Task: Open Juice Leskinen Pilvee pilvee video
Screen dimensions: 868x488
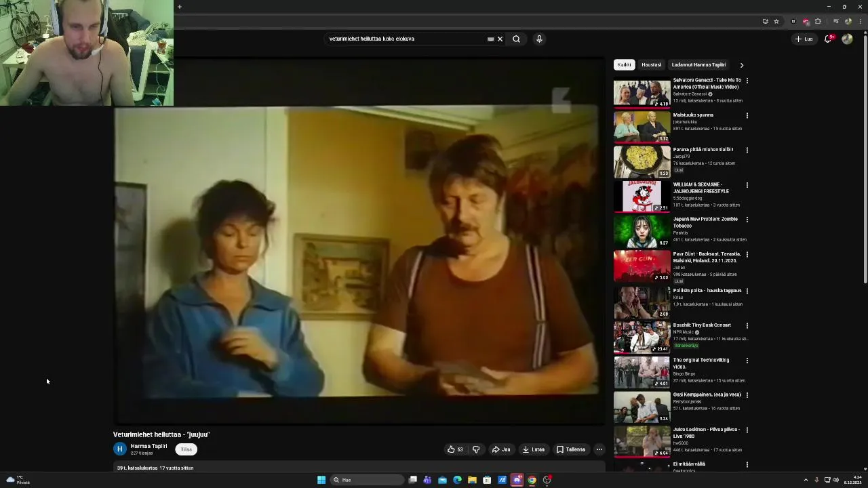Action: (x=706, y=432)
